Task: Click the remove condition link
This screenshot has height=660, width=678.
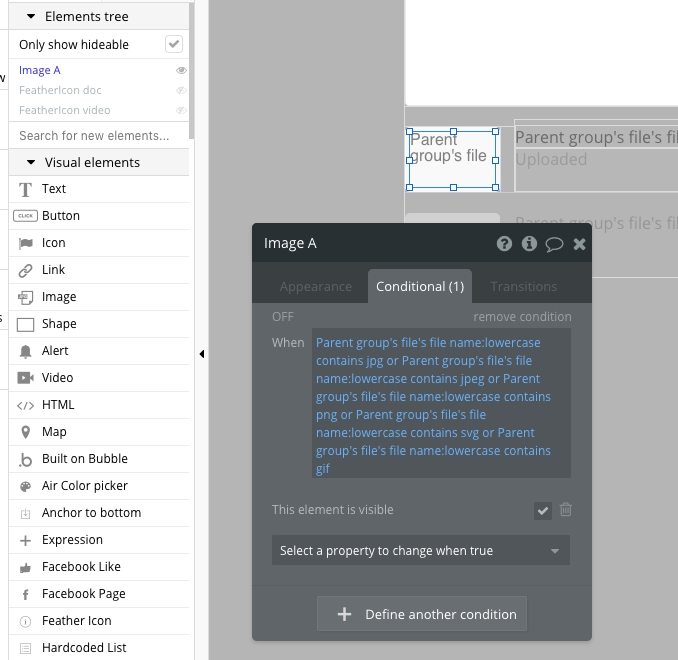Action: pyautogui.click(x=522, y=317)
